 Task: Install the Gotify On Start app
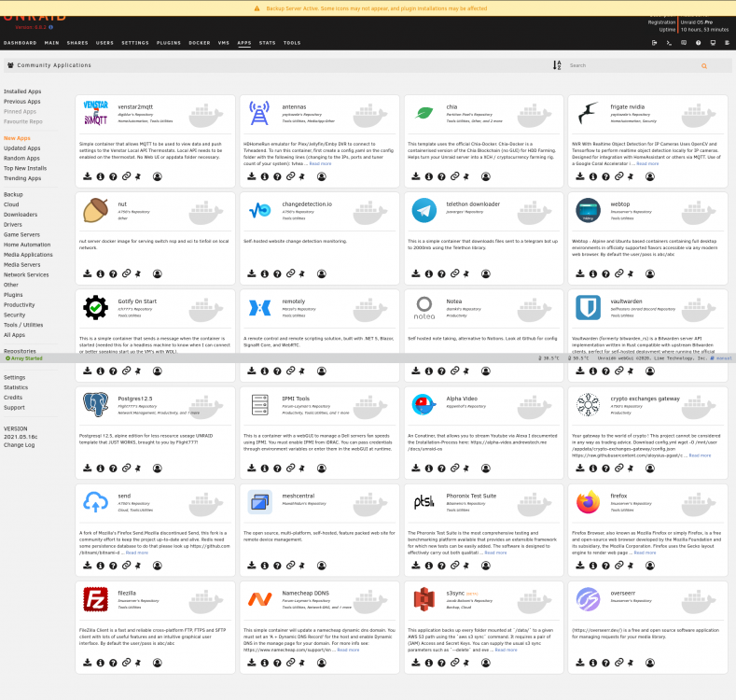pos(88,371)
